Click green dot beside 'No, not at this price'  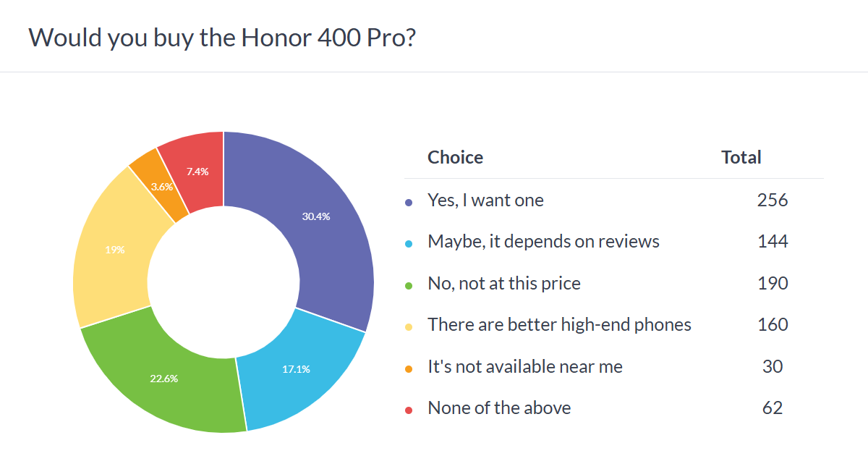tap(409, 285)
